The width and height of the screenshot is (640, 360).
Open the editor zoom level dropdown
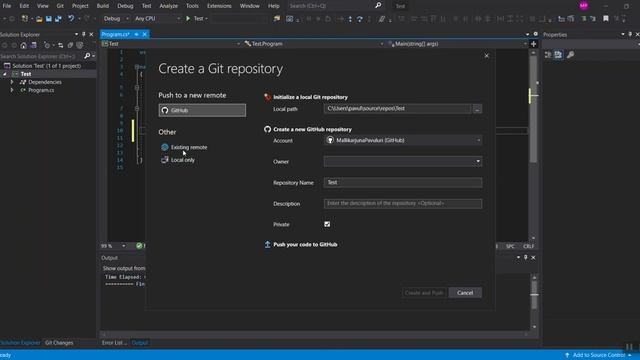(x=124, y=246)
